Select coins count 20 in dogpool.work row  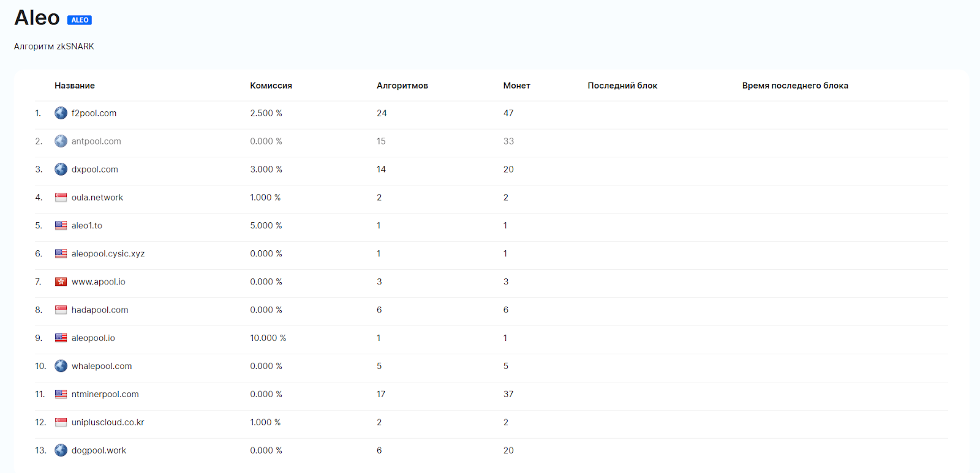point(508,451)
